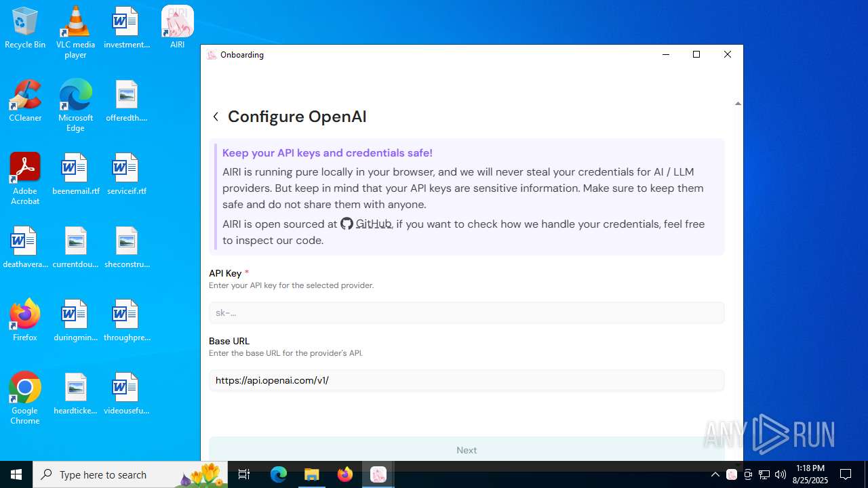Maximize the Onboarding window
Screen dimensions: 868x488
(x=696, y=54)
